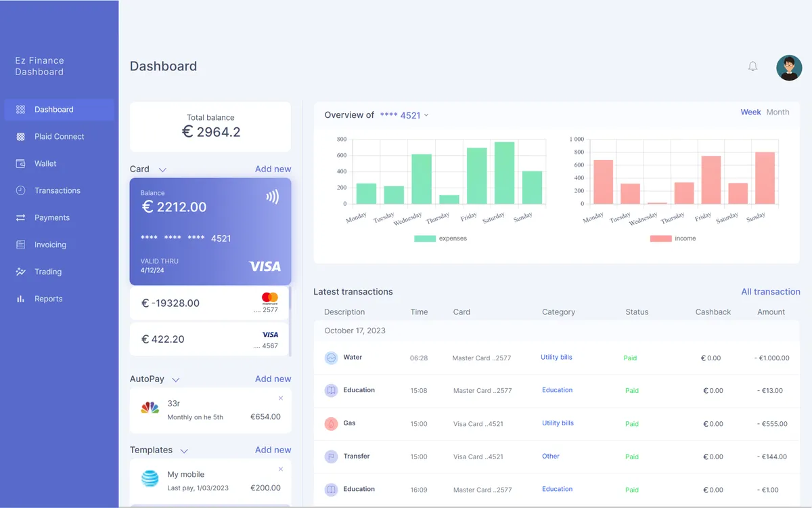Screen dimensions: 812x508
Task: Remove the My mobile template
Action: [281, 469]
